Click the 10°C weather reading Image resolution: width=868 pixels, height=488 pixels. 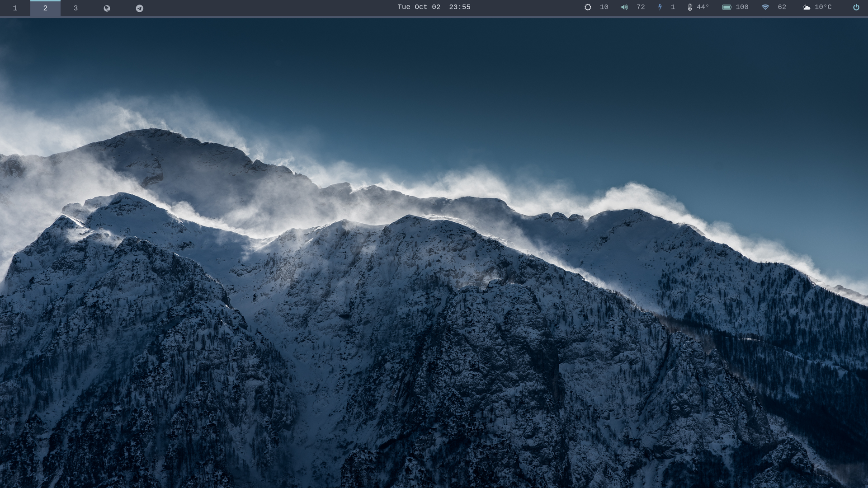pyautogui.click(x=823, y=7)
